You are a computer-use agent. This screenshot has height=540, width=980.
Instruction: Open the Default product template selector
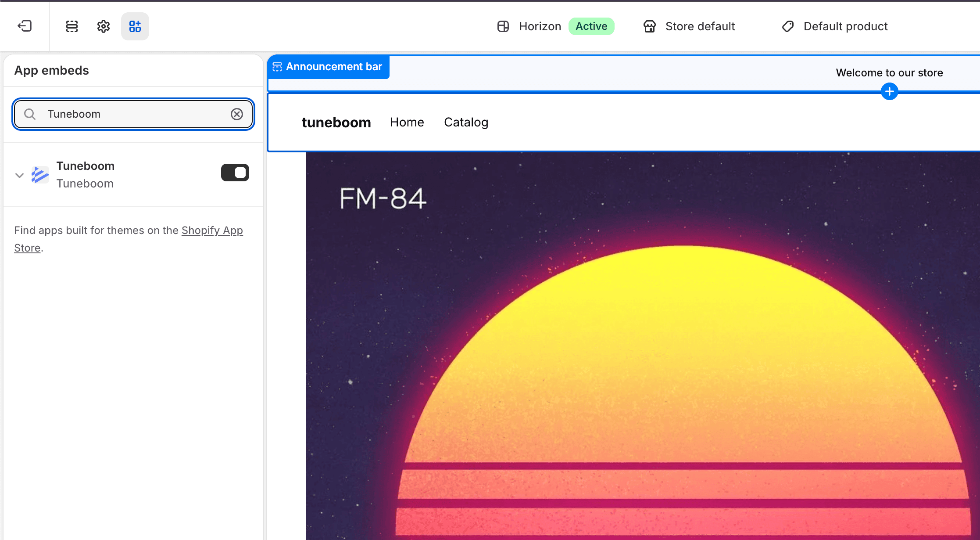click(x=845, y=26)
